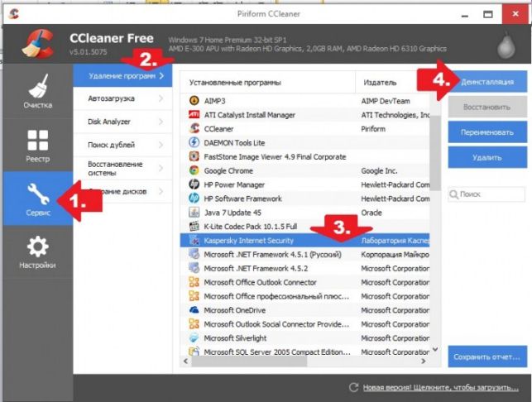
Task: Click the title bar CCleaner icon
Action: pos(14,13)
